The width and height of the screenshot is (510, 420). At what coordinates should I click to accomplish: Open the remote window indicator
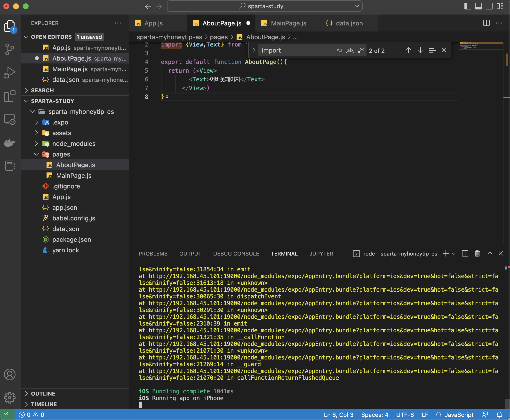tap(7, 415)
